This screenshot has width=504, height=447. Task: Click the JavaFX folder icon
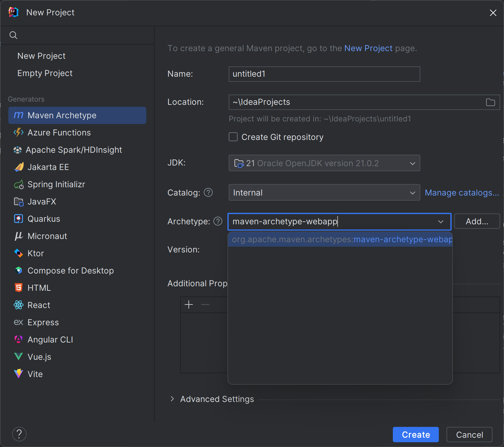(x=19, y=202)
